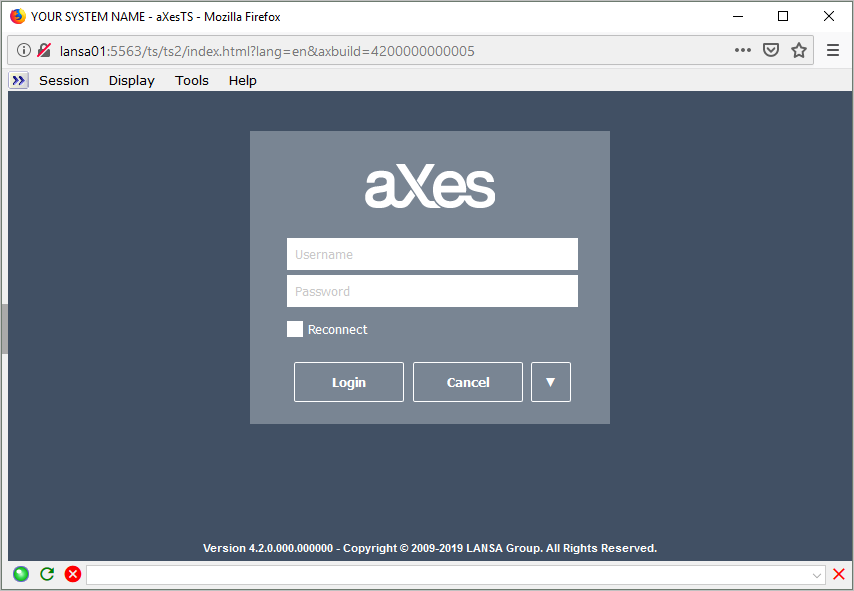Image resolution: width=854 pixels, height=591 pixels.
Task: Focus the Password field
Action: (432, 291)
